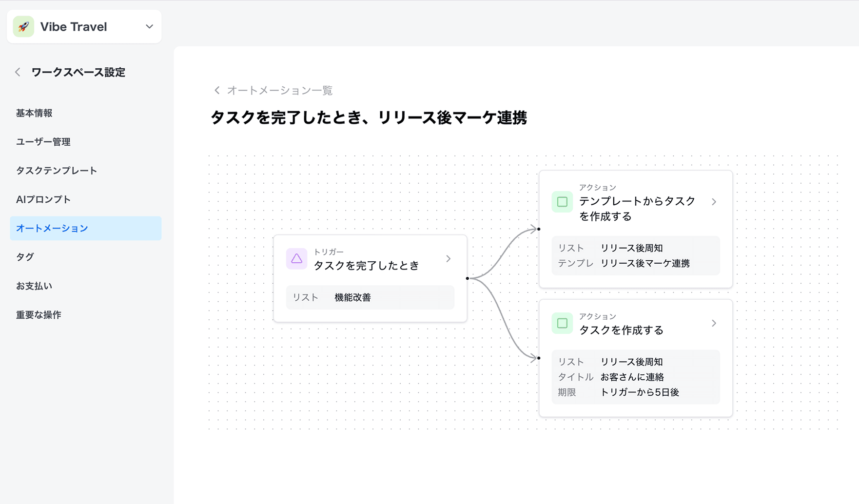Click the 機能改善 list value on trigger card
Screen dimensions: 859x504
[352, 297]
